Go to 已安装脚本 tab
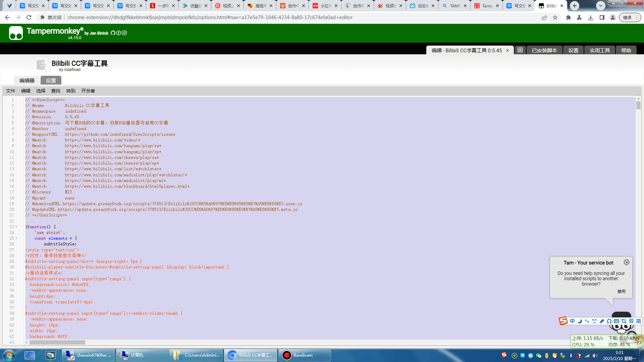The width and height of the screenshot is (644, 362). [x=544, y=50]
